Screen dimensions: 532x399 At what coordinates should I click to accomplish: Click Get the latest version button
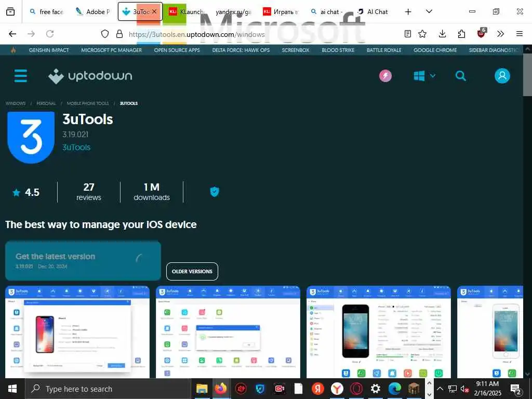83,261
